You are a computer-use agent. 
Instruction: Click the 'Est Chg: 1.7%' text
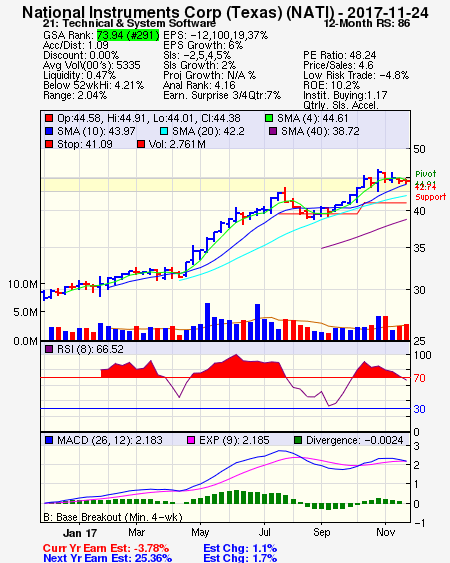pyautogui.click(x=240, y=558)
